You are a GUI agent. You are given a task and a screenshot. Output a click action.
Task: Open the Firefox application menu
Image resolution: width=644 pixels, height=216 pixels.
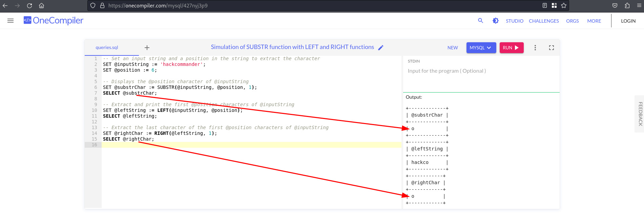pos(638,5)
